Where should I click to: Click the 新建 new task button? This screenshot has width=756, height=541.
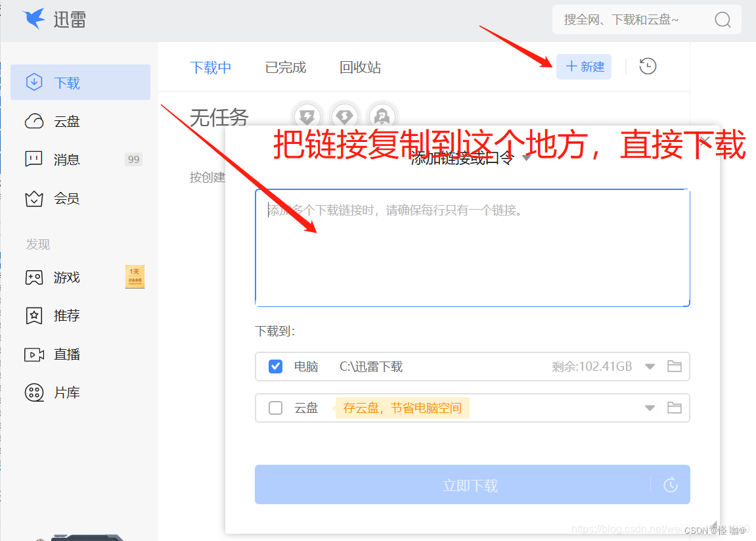point(584,66)
